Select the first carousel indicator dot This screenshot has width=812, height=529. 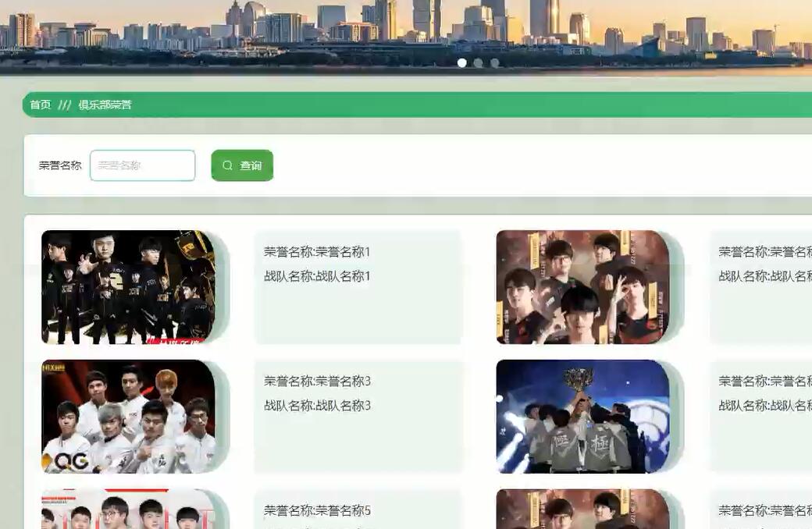pyautogui.click(x=461, y=62)
